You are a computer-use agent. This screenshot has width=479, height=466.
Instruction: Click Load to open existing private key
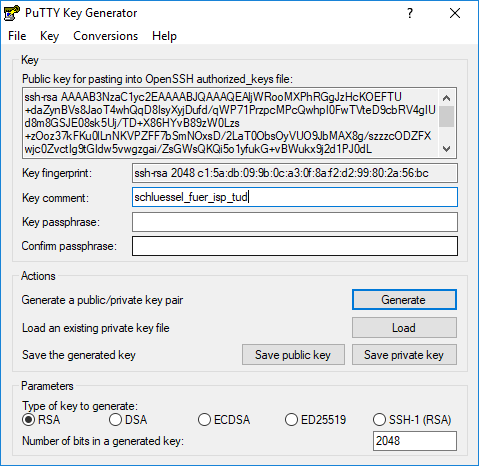tap(404, 328)
